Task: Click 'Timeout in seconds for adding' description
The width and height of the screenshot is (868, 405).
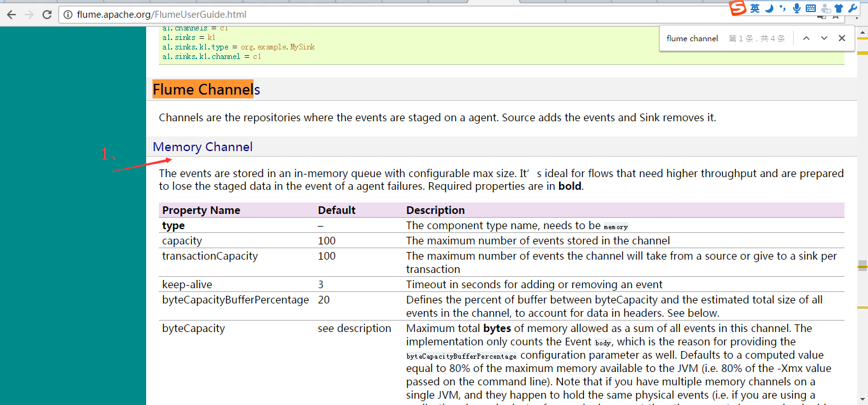Action: coord(534,284)
